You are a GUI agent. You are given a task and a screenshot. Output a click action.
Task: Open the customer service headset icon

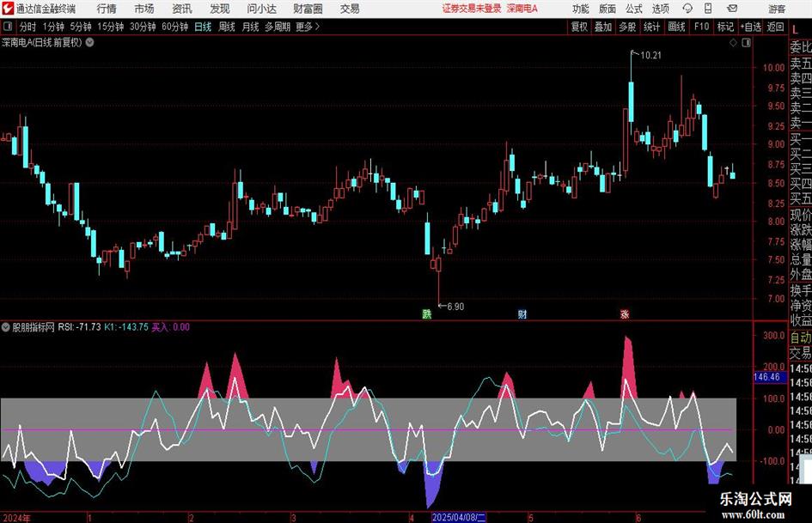click(687, 9)
